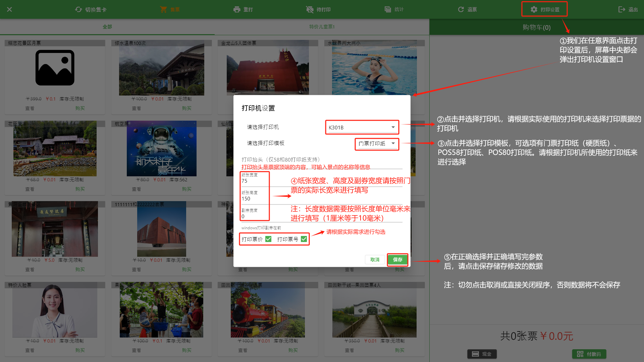This screenshot has height=362, width=644.
Task: Click the 金龙山5人团体票 red gate thumbnail
Action: [268, 68]
